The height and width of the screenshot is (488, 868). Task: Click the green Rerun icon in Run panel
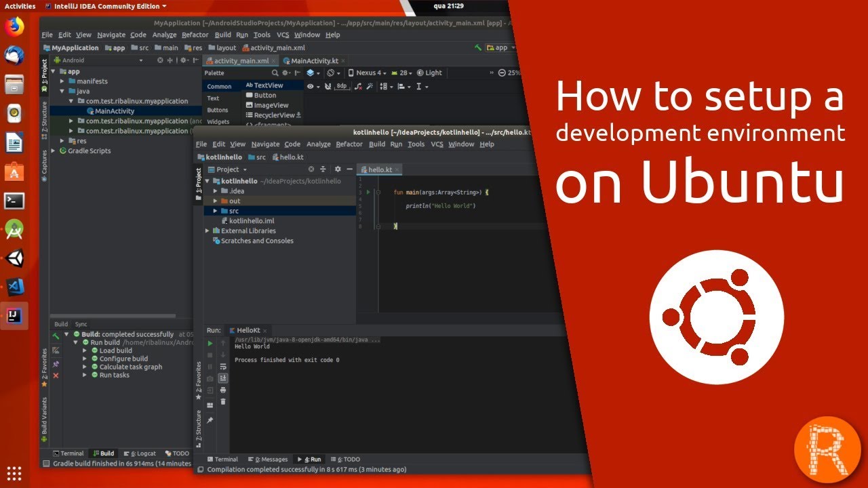tap(210, 344)
